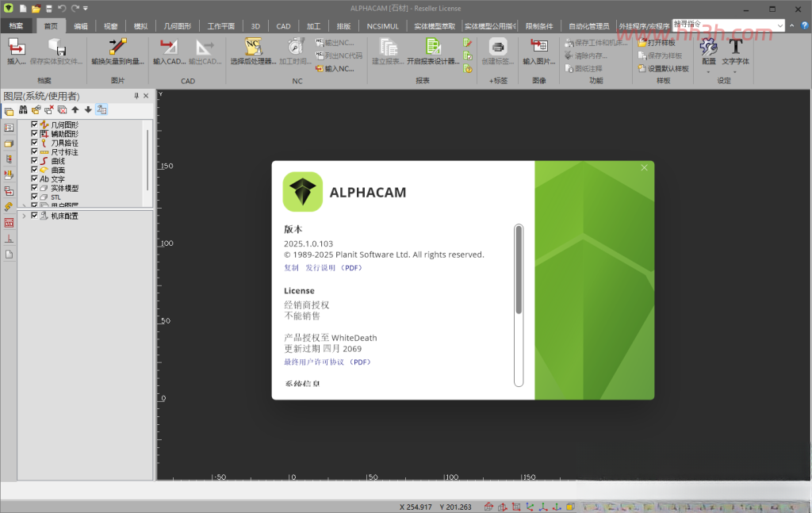Viewport: 812px width, 513px height.
Task: Switch to the 几何图形 ribbon tab
Action: coord(178,26)
